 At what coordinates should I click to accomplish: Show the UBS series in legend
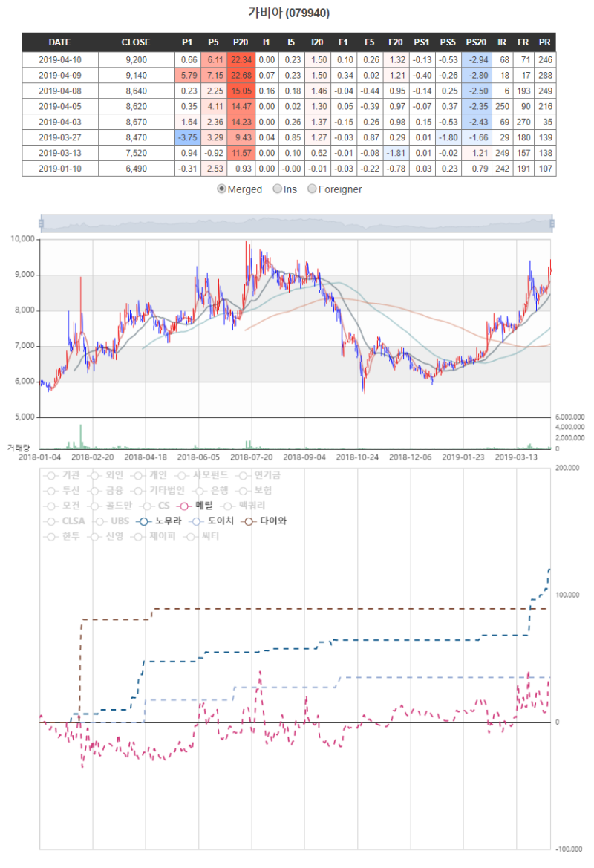[x=111, y=521]
